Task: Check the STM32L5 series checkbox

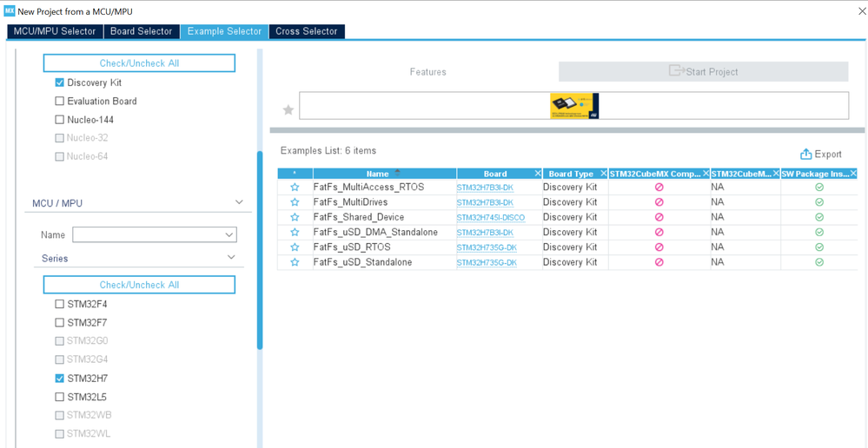Action: tap(60, 397)
